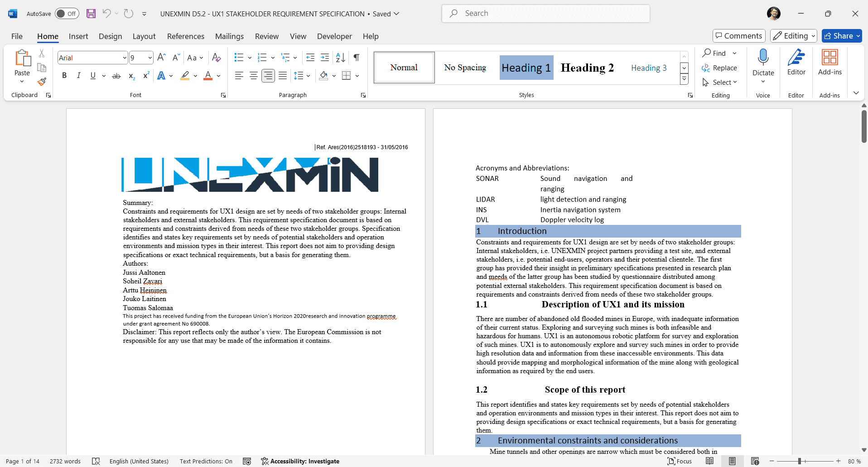Switch to the Developer tab

tap(334, 36)
